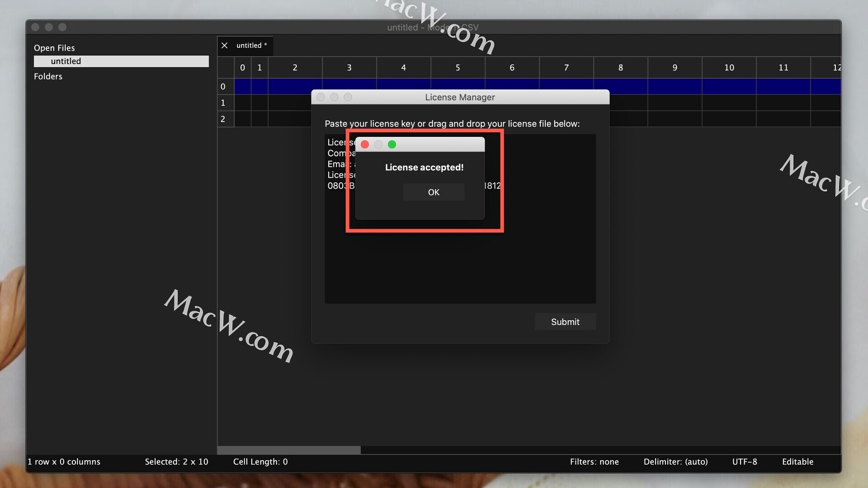This screenshot has height=488, width=868.
Task: Select column header 9
Action: click(675, 67)
